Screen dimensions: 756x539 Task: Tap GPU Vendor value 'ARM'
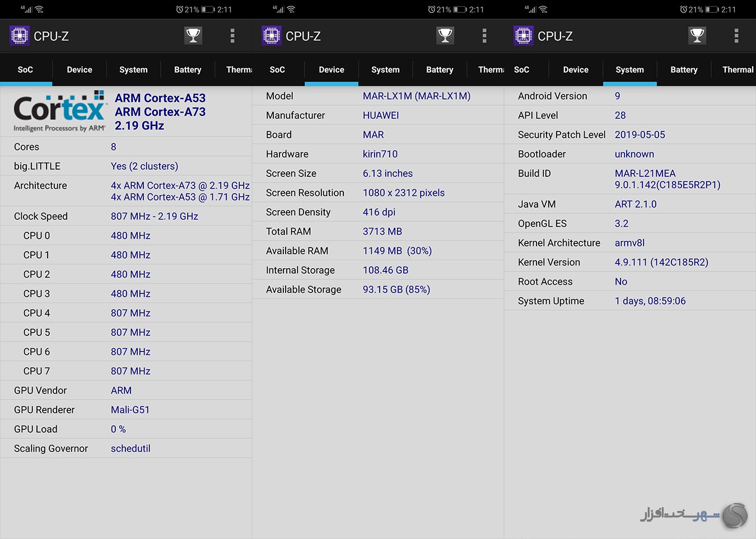(121, 391)
